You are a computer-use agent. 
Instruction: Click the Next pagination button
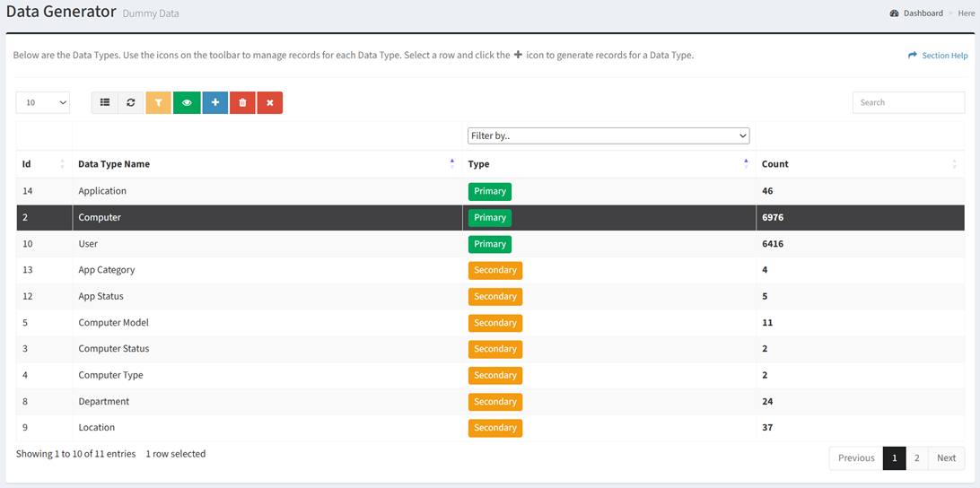pyautogui.click(x=946, y=458)
